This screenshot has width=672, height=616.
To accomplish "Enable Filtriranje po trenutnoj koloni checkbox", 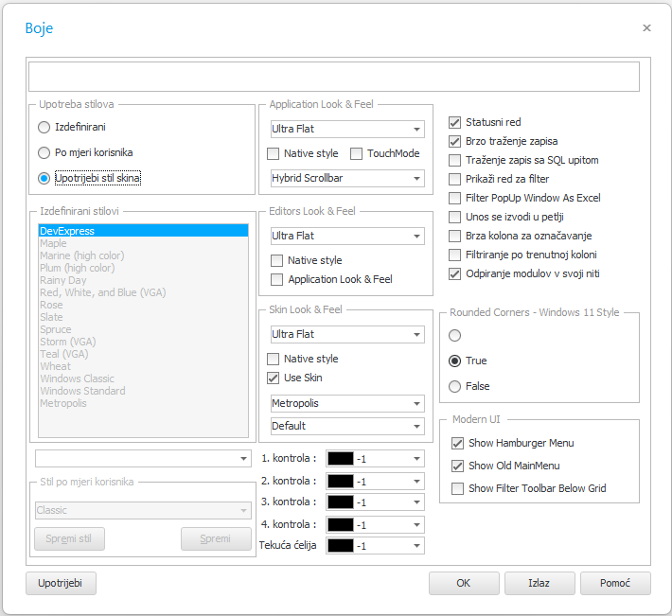I will click(x=454, y=255).
